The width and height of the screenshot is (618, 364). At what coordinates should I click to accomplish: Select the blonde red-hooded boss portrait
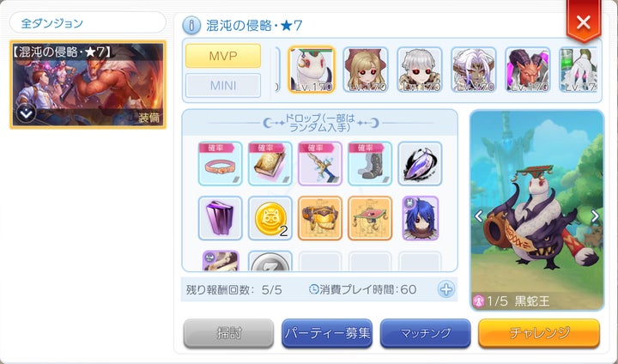366,70
